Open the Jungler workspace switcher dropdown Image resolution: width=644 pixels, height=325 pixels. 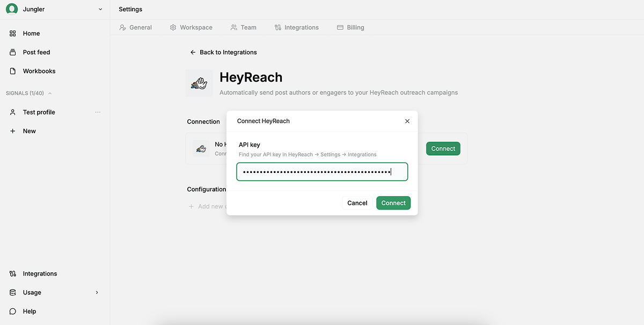click(100, 9)
